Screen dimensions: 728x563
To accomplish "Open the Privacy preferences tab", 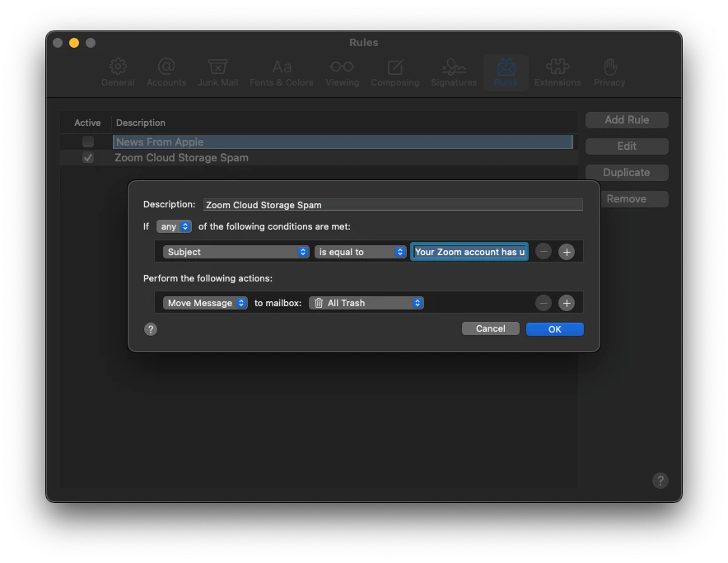I will point(609,72).
